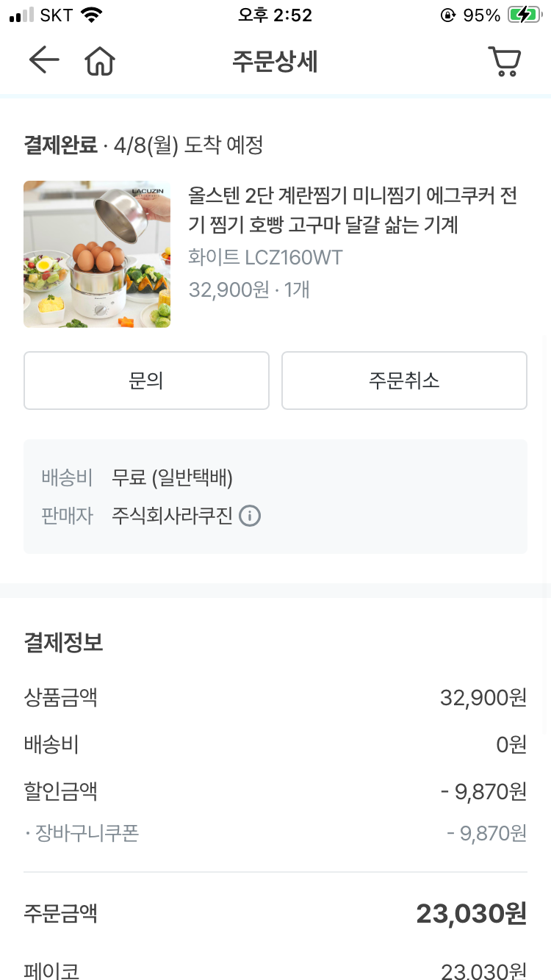Image resolution: width=551 pixels, height=980 pixels.
Task: Tap the status bar clock
Action: point(275,15)
